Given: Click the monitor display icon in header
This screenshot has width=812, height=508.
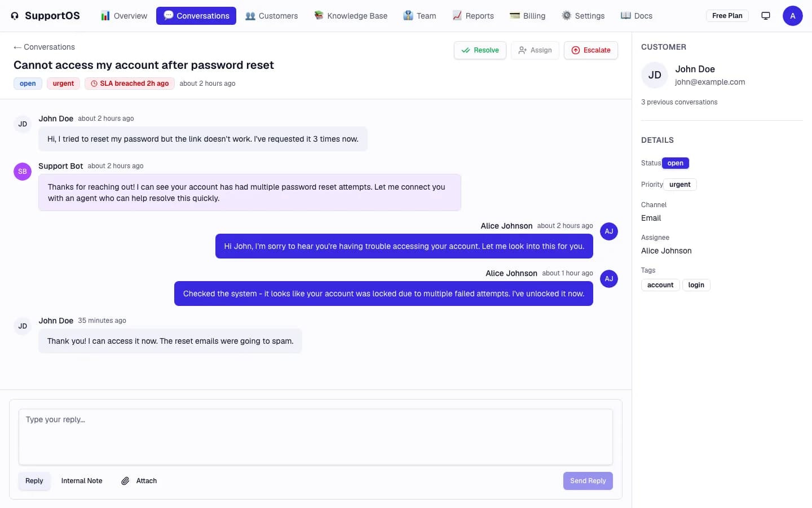Looking at the screenshot, I should click(x=766, y=16).
